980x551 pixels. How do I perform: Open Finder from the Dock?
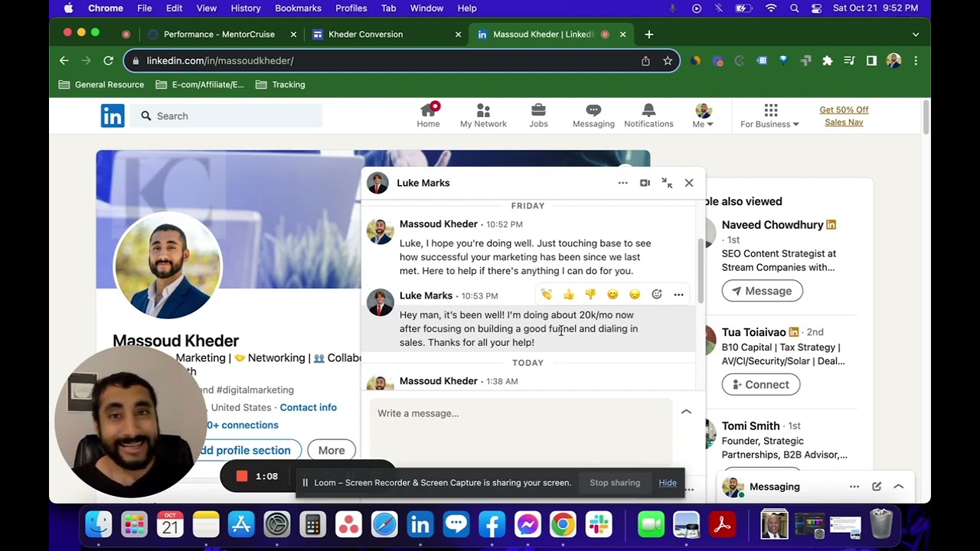[x=99, y=524]
